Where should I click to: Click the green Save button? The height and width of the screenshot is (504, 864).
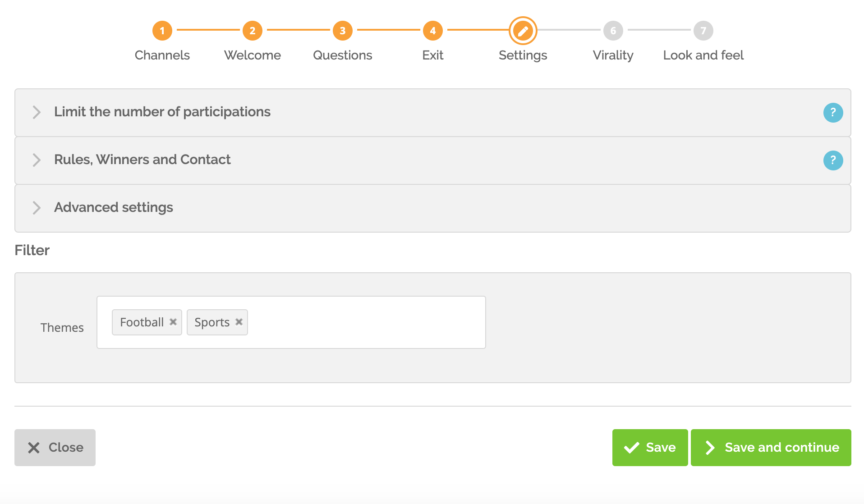[x=650, y=447]
